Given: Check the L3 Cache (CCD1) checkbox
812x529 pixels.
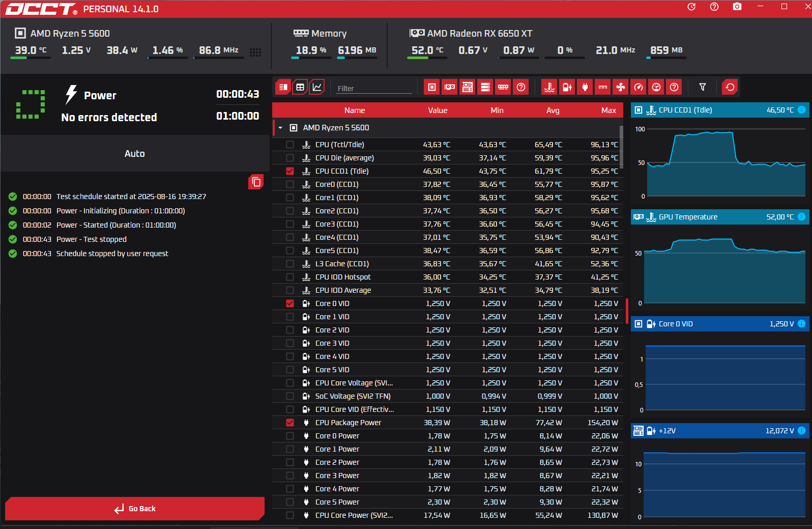Looking at the screenshot, I should [x=290, y=264].
